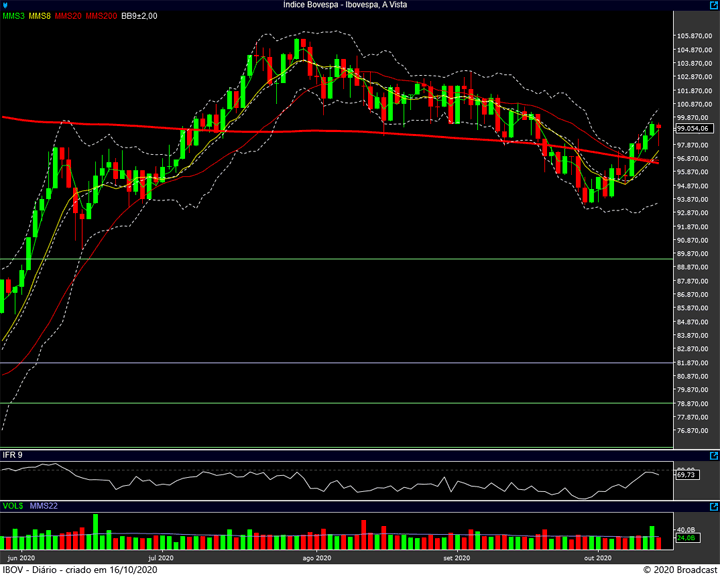The image size is (720, 575).
Task: Click the VOL$ panel's right-edge icon
Action: (711, 507)
